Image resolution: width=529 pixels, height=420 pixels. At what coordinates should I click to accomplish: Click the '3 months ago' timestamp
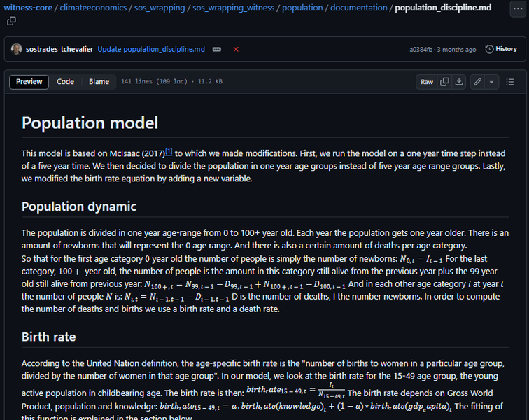tap(456, 50)
